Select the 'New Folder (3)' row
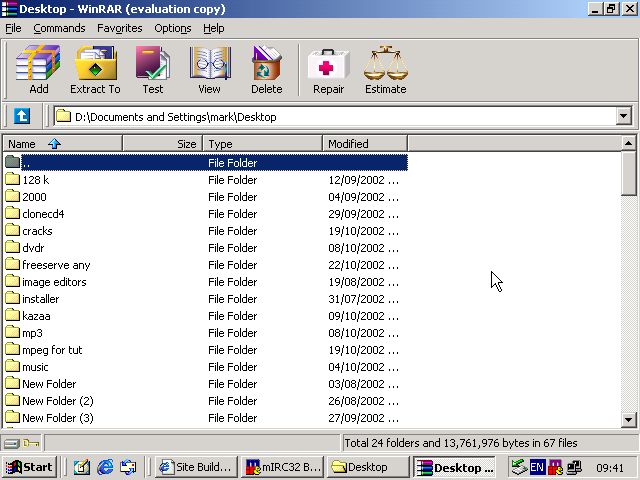 [x=206, y=418]
